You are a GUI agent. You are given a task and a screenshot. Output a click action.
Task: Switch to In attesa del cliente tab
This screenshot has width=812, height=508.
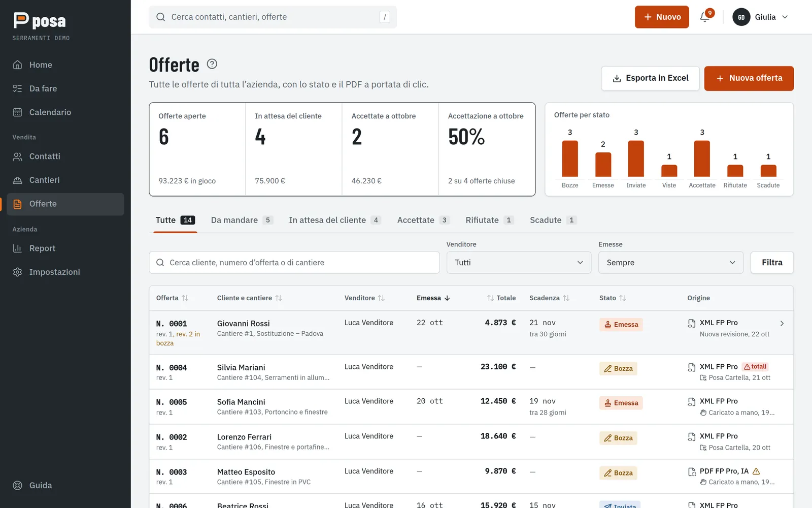coord(335,220)
